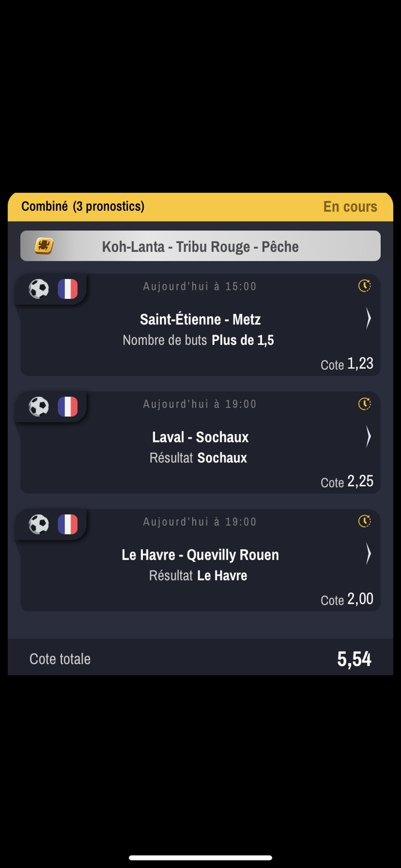Screen dimensions: 401x868
Task: Click French flag on Laval - Sochaux card
Action: coord(68,407)
